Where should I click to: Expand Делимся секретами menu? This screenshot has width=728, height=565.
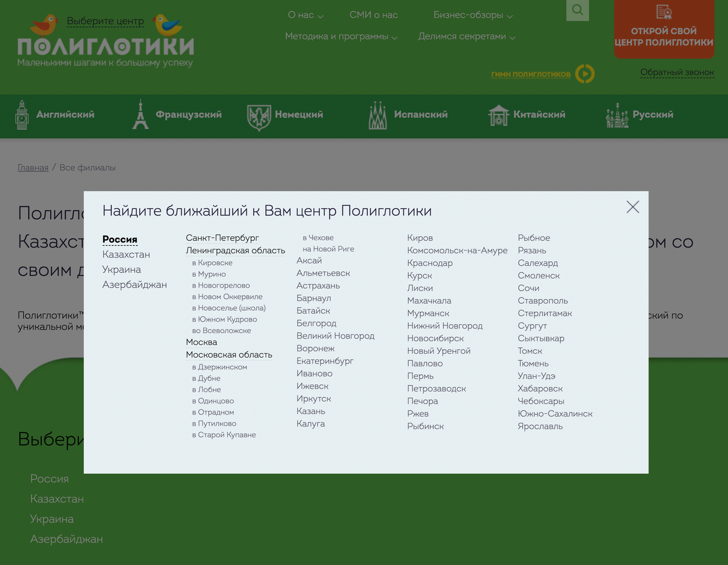coord(467,36)
